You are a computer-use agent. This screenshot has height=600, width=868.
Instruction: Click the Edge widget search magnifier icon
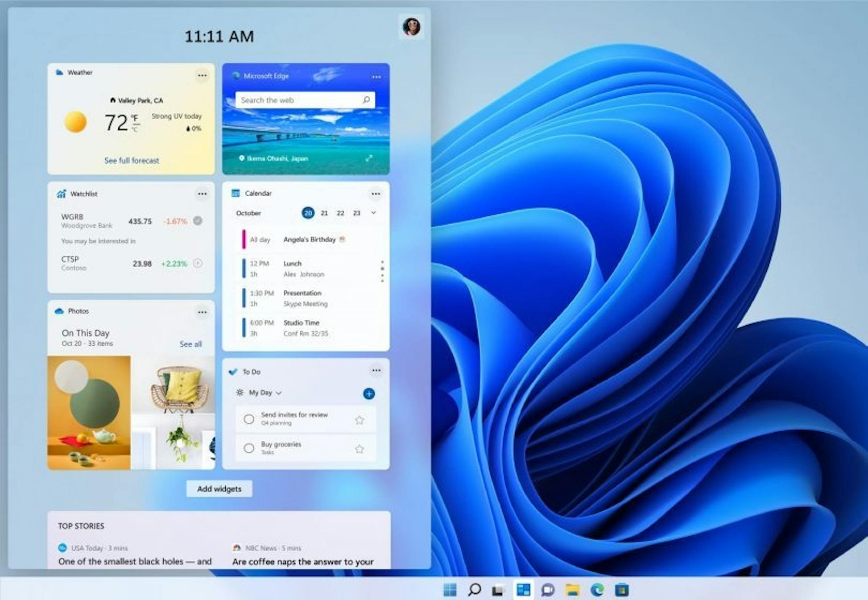(366, 99)
